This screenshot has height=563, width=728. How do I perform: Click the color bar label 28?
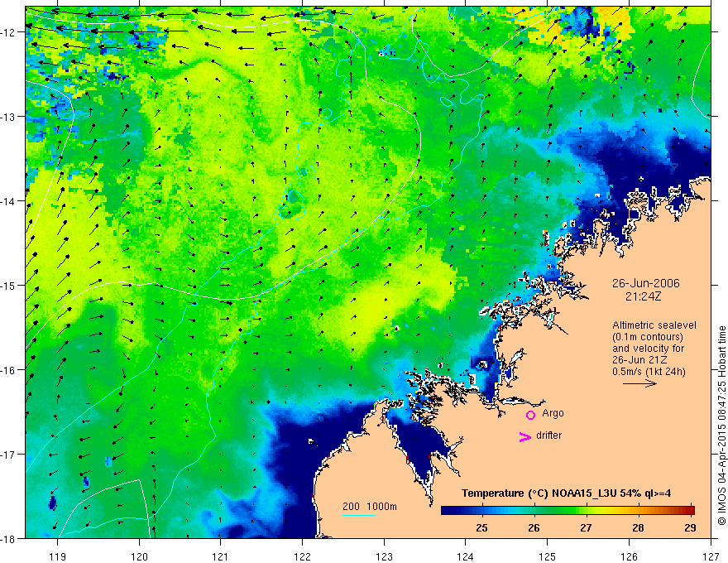[x=638, y=527]
